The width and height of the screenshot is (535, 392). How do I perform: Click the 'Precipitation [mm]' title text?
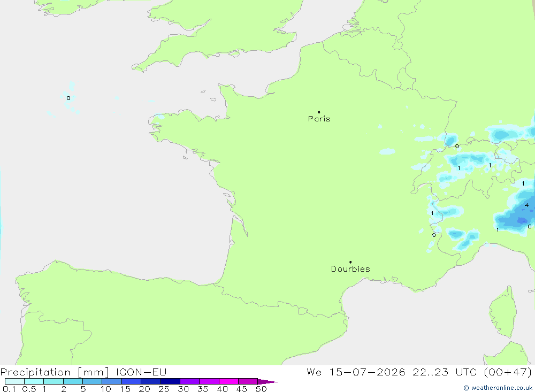click(55, 372)
